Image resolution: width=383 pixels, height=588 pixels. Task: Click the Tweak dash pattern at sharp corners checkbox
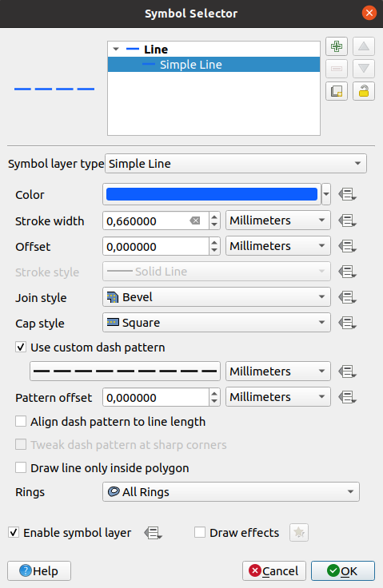(x=21, y=445)
